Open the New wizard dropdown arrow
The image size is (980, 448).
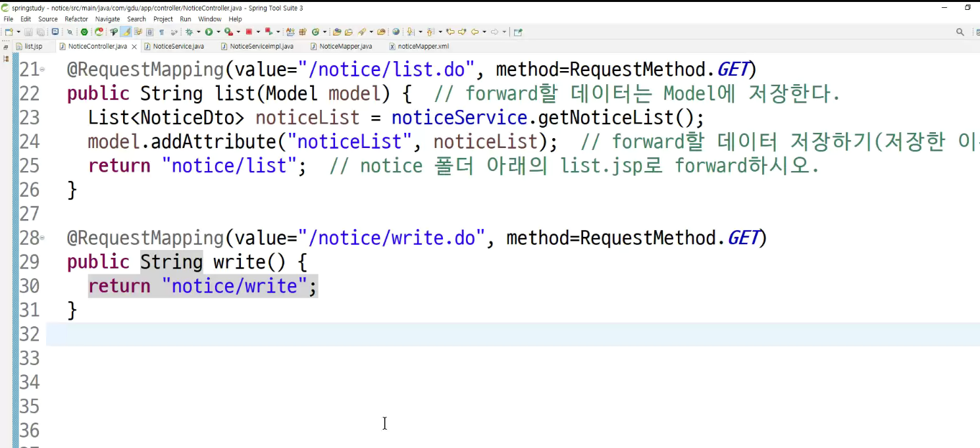pyautogui.click(x=18, y=32)
